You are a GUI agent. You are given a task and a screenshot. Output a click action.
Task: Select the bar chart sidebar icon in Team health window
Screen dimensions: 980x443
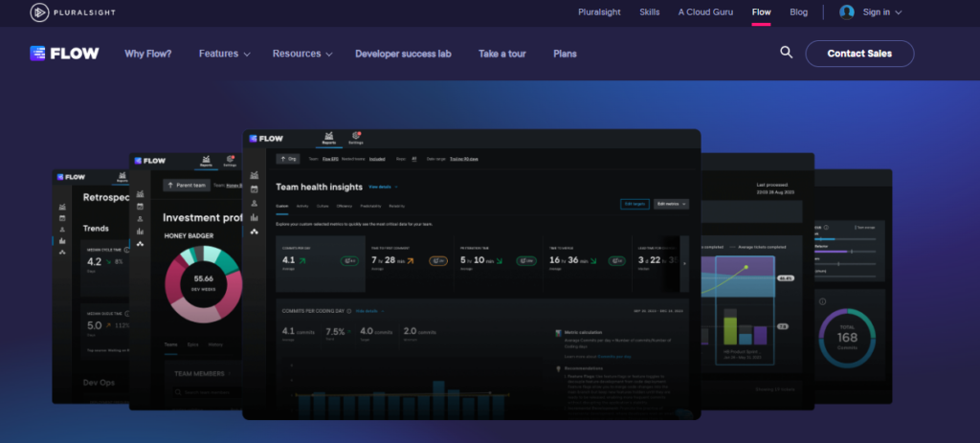pyautogui.click(x=255, y=217)
